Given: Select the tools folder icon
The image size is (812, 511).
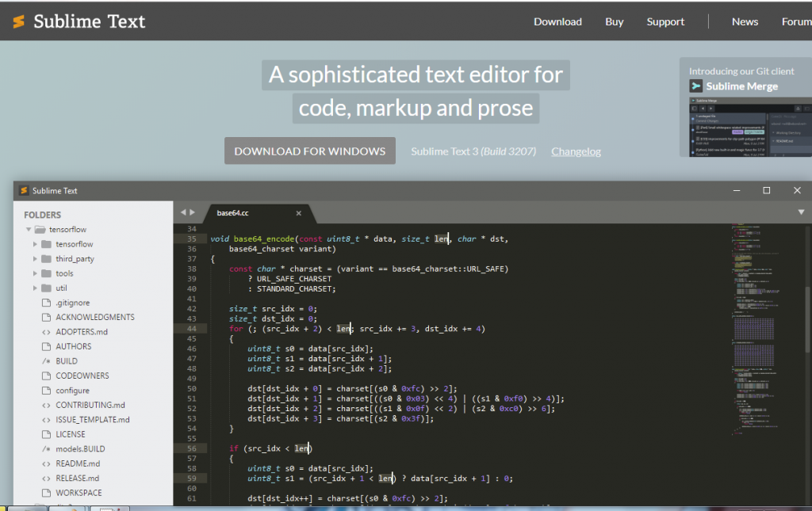Looking at the screenshot, I should pos(46,273).
